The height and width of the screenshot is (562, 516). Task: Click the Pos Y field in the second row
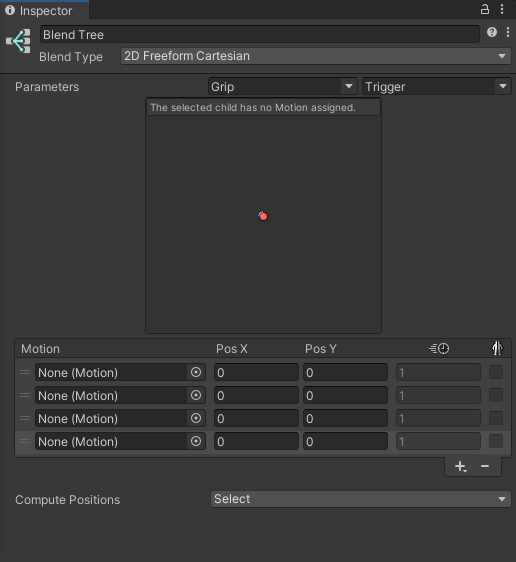(345, 395)
